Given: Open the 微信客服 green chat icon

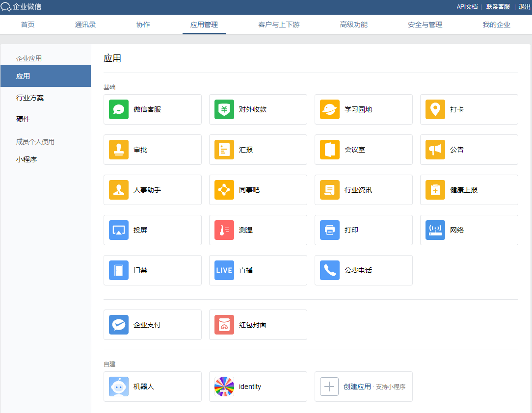Looking at the screenshot, I should [119, 109].
